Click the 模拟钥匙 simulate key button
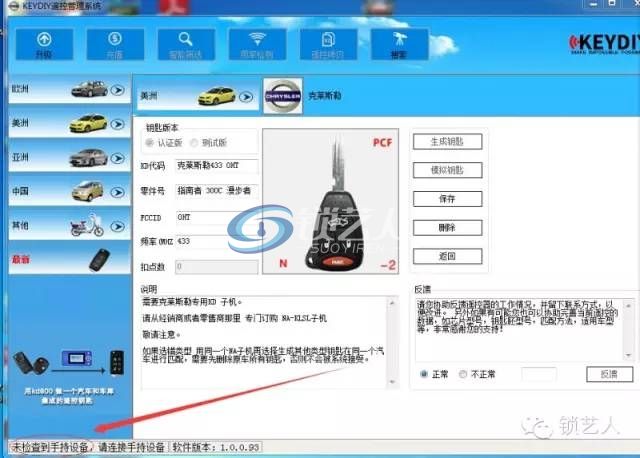 [x=447, y=170]
